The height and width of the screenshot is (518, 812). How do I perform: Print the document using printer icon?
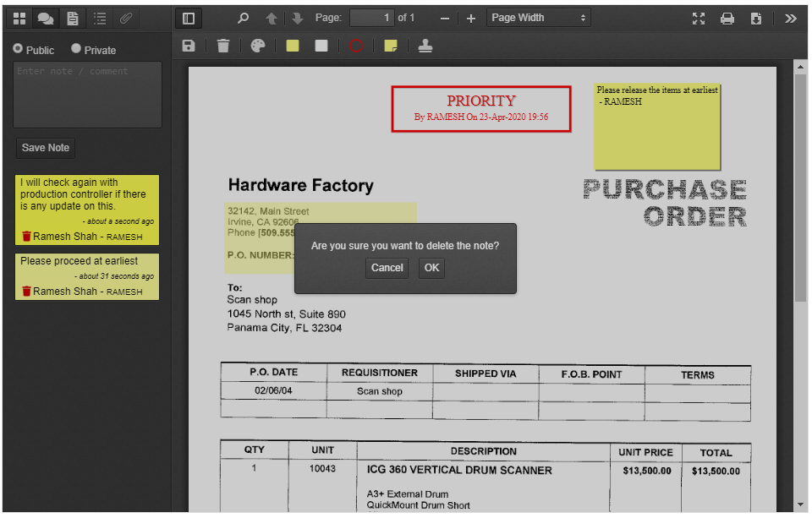(727, 18)
